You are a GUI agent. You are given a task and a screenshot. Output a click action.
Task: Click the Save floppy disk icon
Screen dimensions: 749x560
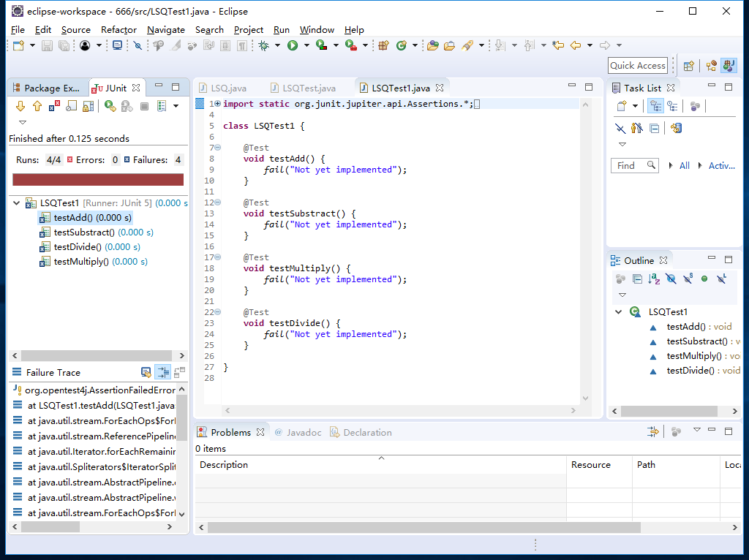(x=47, y=45)
